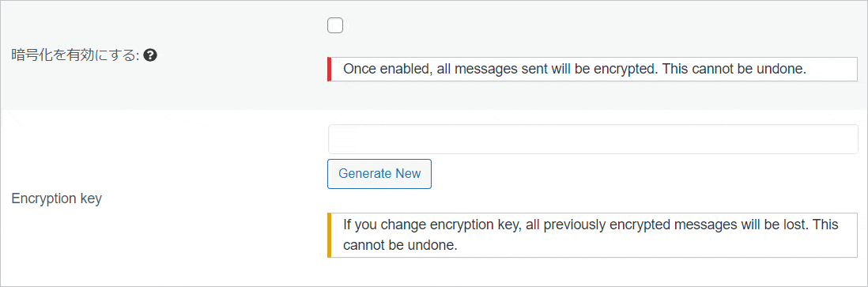The width and height of the screenshot is (868, 287).
Task: Focus the Encryption key input field
Action: point(593,139)
